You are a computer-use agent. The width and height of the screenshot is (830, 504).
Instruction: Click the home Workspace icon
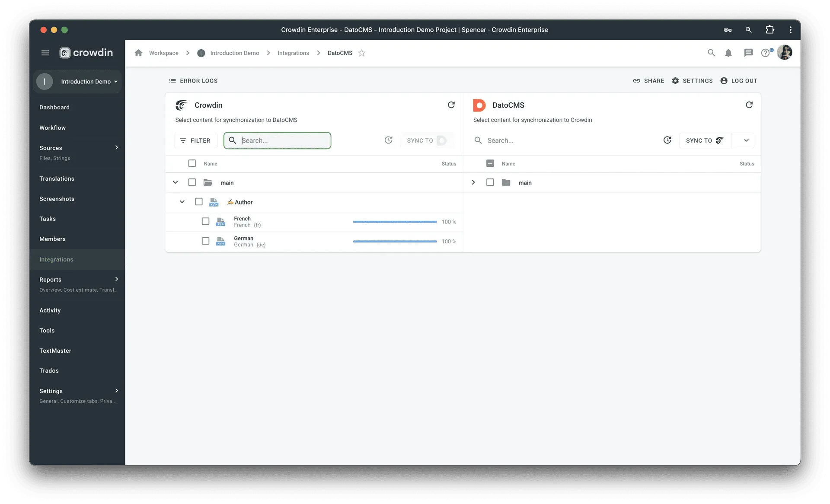click(138, 53)
